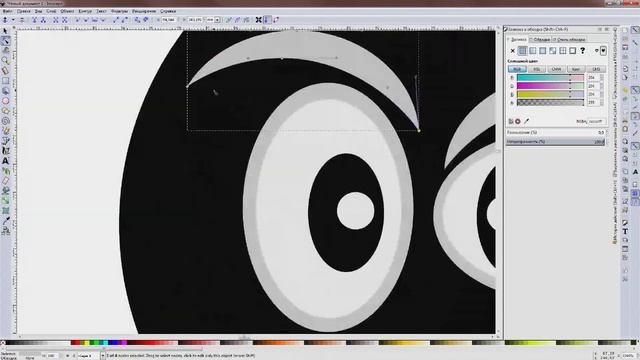
Task: Switch to the Fill tab
Action: click(518, 40)
